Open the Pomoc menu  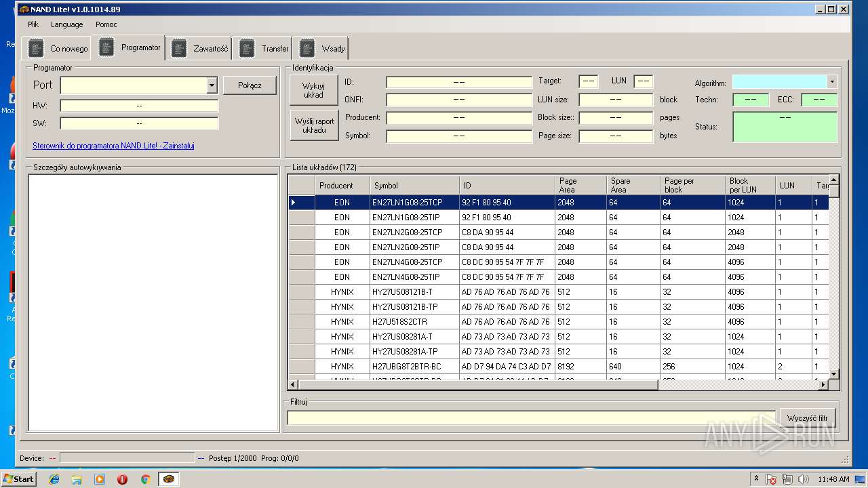point(106,24)
